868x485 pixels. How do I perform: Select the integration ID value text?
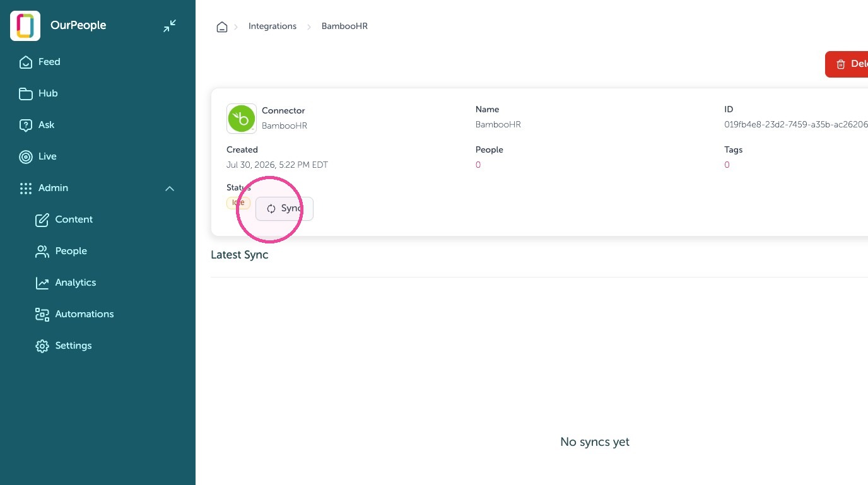(x=796, y=125)
